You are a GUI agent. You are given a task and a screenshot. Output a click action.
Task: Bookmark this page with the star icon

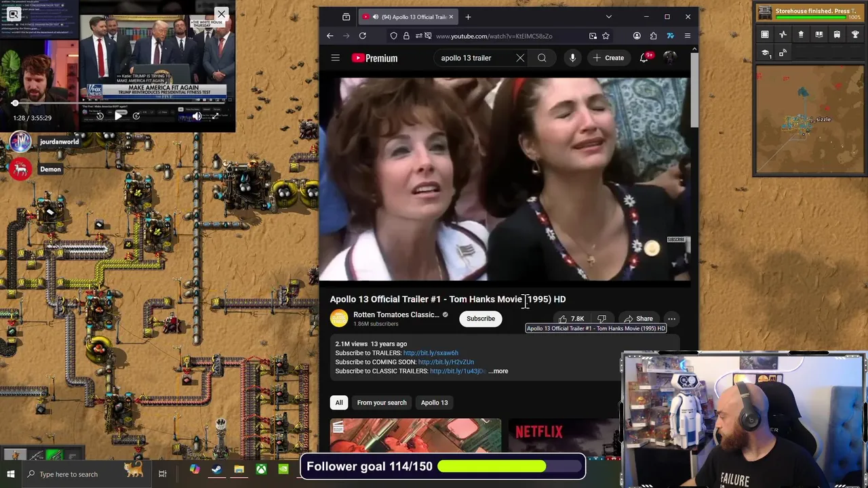click(x=606, y=36)
